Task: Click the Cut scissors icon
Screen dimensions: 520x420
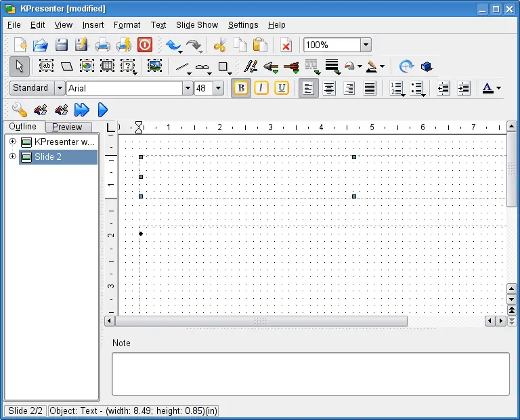Action: [x=219, y=45]
